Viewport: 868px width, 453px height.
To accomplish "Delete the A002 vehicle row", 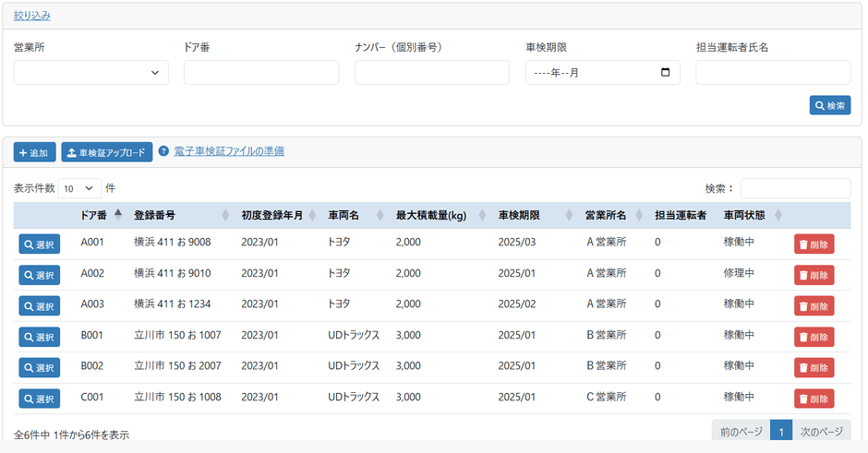I will [x=814, y=275].
